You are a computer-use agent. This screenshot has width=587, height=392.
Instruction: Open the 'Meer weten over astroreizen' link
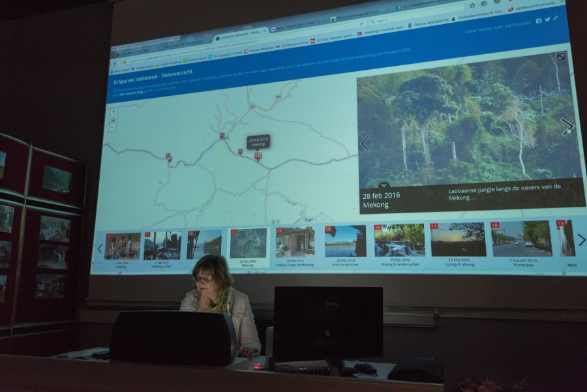pos(498,27)
